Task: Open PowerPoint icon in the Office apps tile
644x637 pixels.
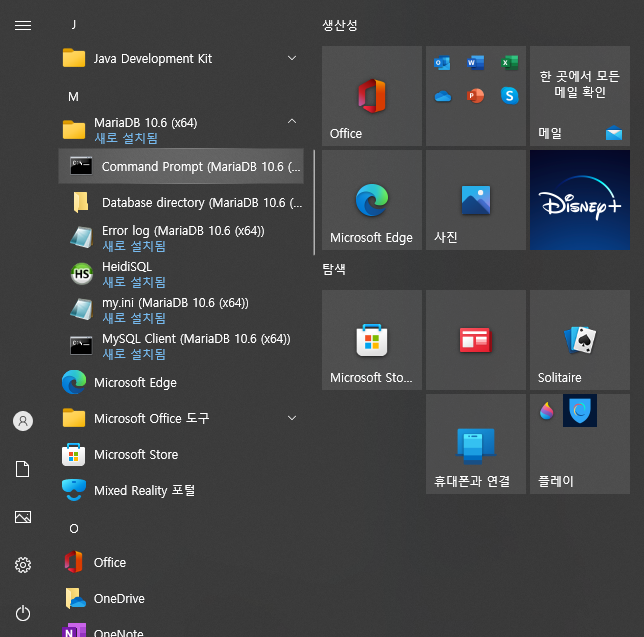Action: [476, 96]
